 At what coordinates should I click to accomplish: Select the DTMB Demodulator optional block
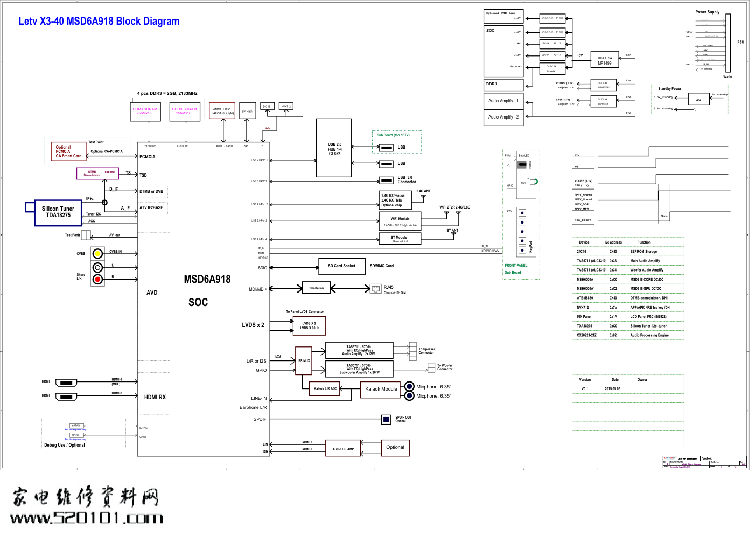97,173
